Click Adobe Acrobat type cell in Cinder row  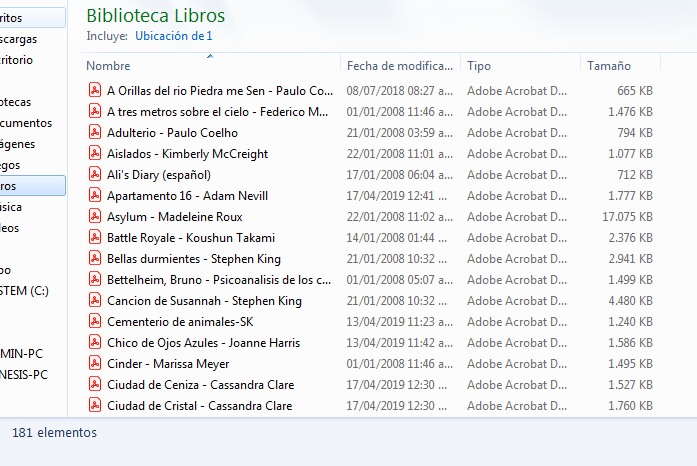[x=517, y=364]
